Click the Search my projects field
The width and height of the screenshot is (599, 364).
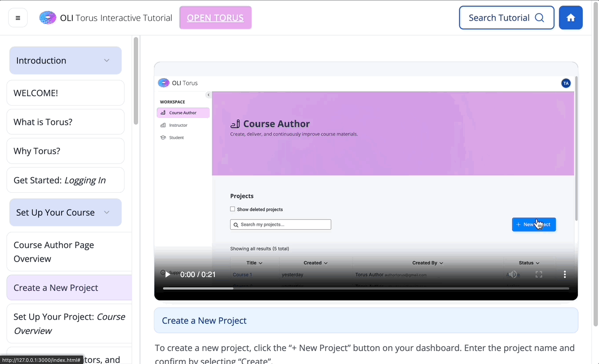coord(281,225)
